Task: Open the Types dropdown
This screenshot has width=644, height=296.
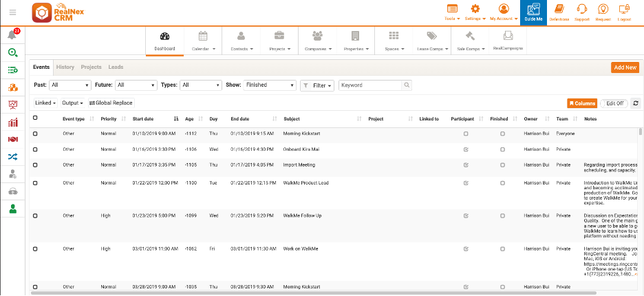Action: 201,85
